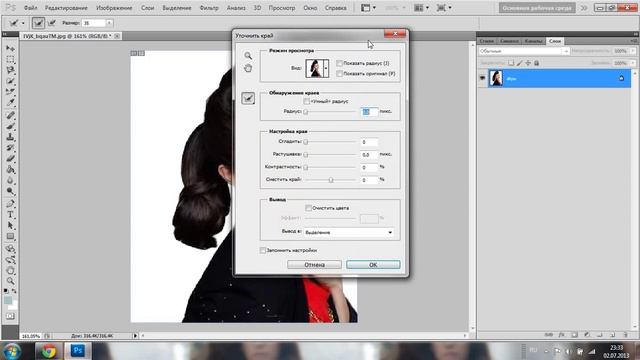Toggle lock position in Layers panel

coord(528,63)
